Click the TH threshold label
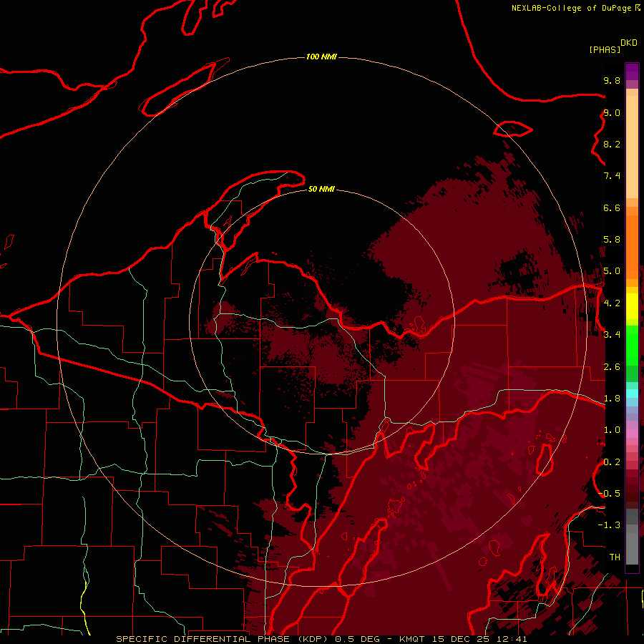This screenshot has width=644, height=644. (x=615, y=557)
